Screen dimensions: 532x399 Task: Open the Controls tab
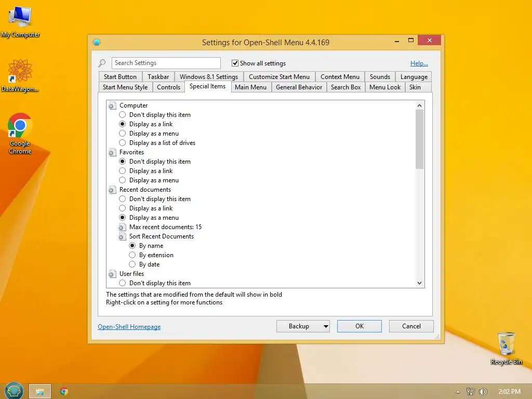[x=169, y=87]
